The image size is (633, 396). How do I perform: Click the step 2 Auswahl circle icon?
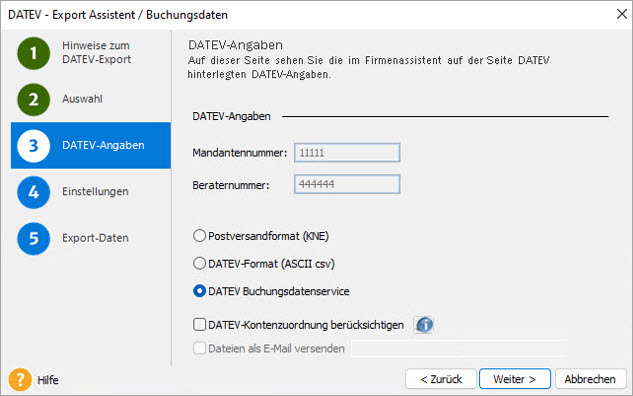(34, 99)
